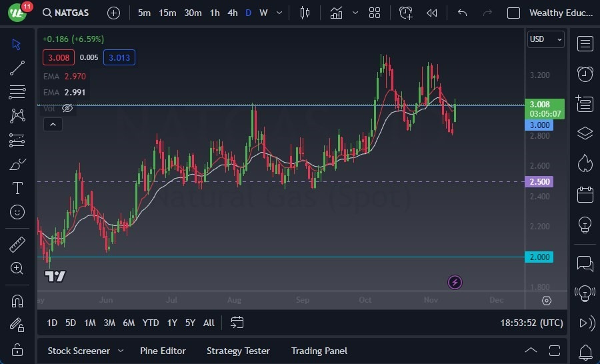
Task: Open the Pine Editor tab
Action: click(x=163, y=351)
